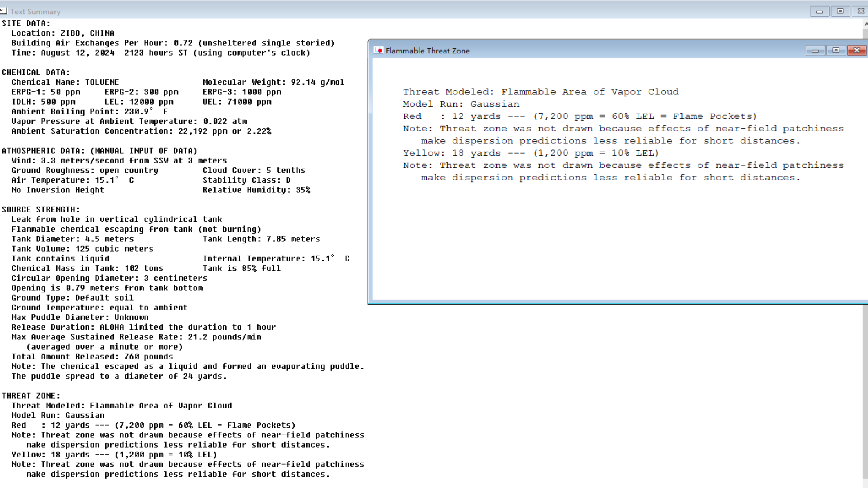
Task: Click the SITE DATA heading
Action: pyautogui.click(x=26, y=23)
